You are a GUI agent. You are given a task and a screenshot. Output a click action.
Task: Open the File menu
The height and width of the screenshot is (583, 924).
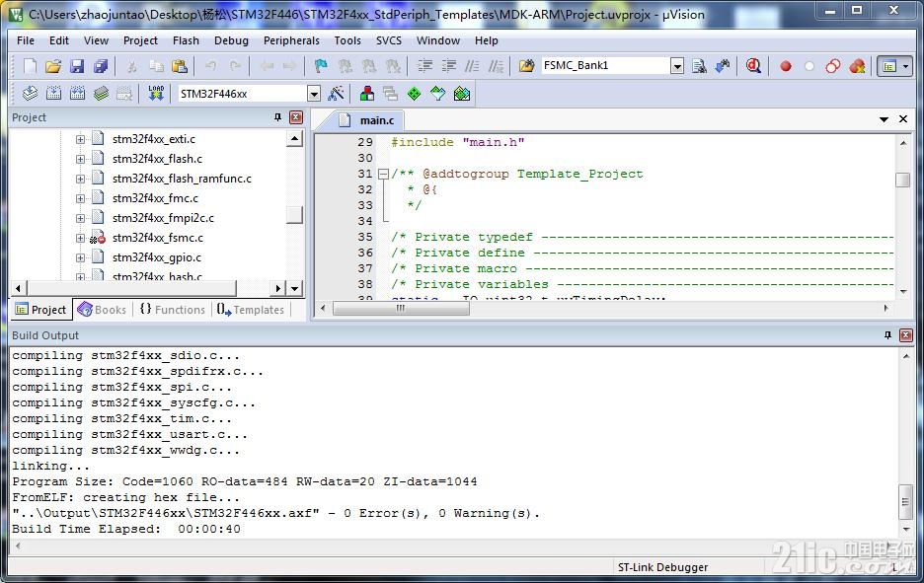(x=26, y=40)
